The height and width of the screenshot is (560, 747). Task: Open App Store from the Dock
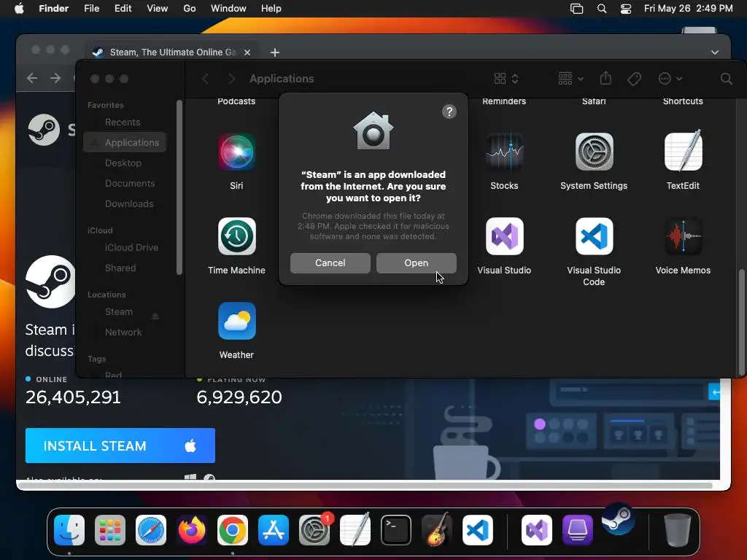274,530
